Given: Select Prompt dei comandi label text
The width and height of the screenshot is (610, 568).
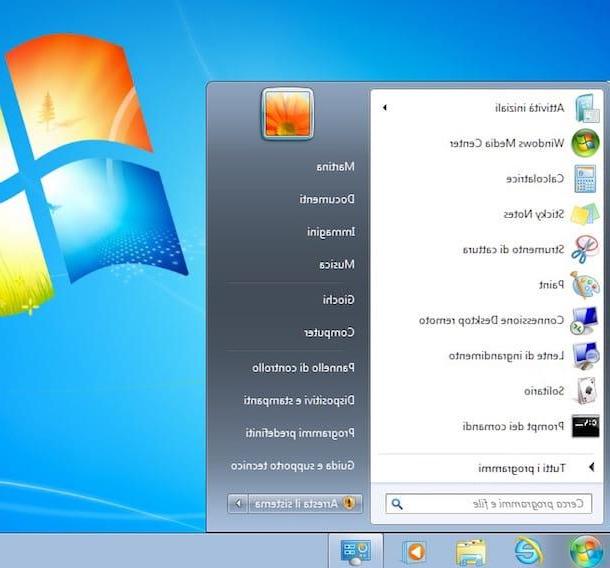Looking at the screenshot, I should pyautogui.click(x=513, y=426).
